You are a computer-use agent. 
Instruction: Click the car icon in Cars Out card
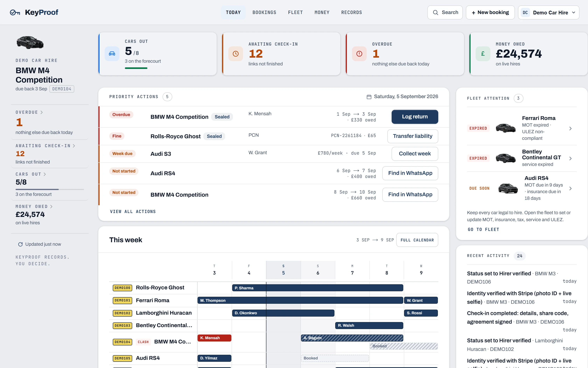112,54
